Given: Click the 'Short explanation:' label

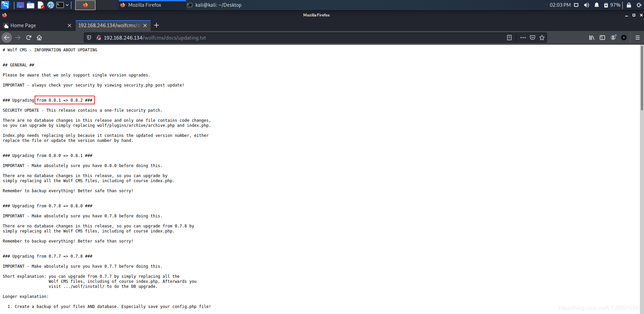Looking at the screenshot, I should pos(25,276).
